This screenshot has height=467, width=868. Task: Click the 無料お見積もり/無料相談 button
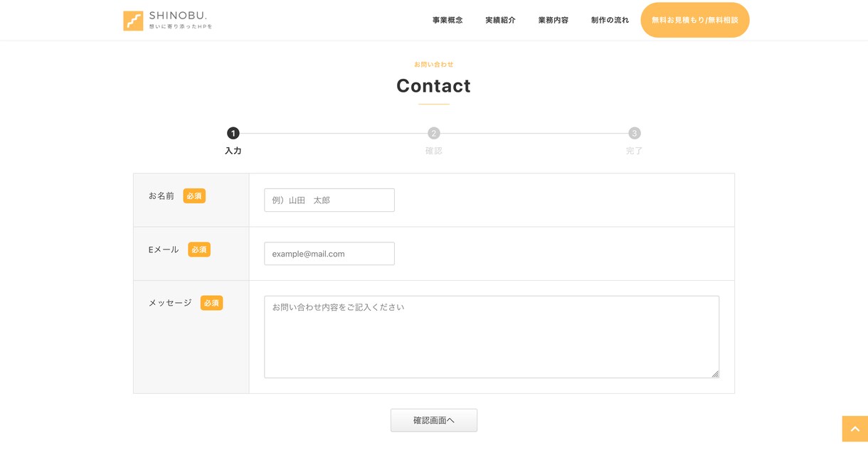695,20
